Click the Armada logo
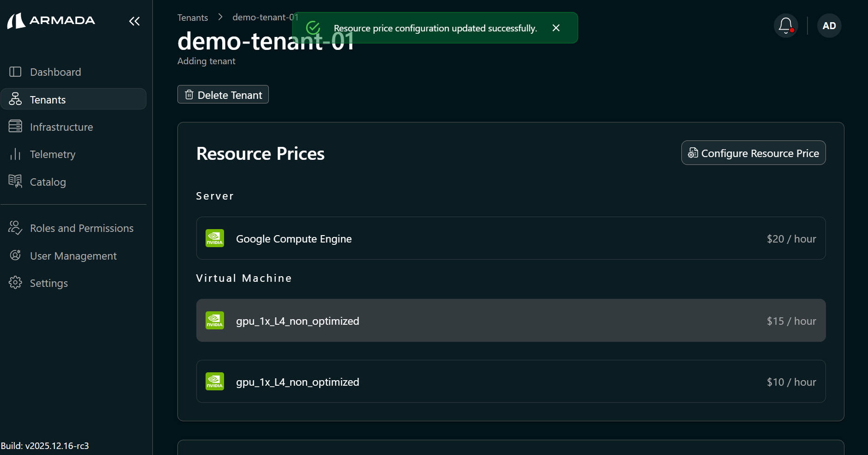Image resolution: width=868 pixels, height=455 pixels. [x=51, y=20]
